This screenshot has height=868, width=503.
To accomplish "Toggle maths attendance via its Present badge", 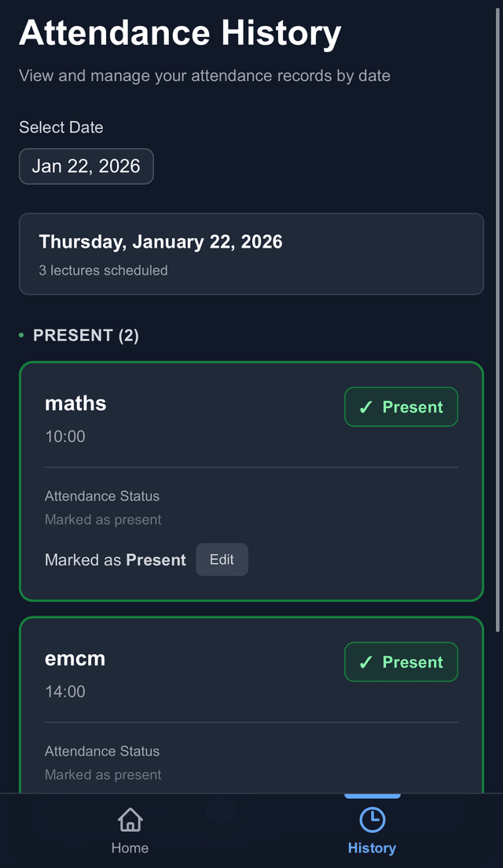I will [401, 406].
